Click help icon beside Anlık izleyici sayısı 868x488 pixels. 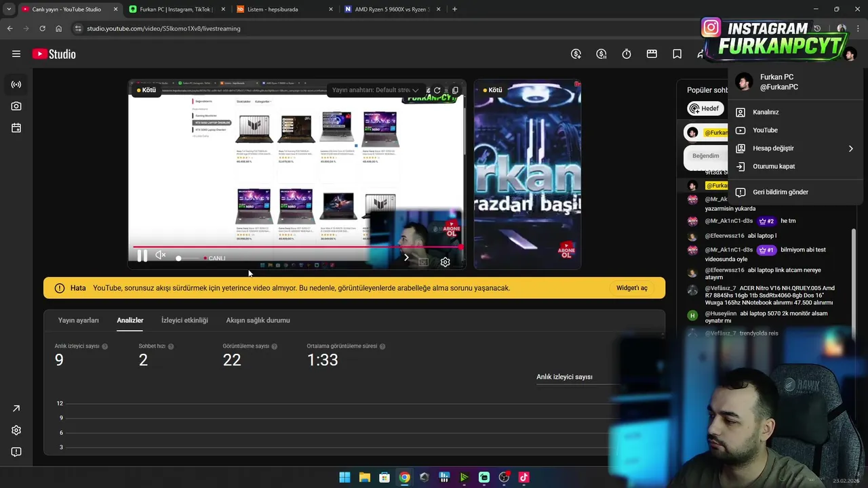[x=105, y=346]
